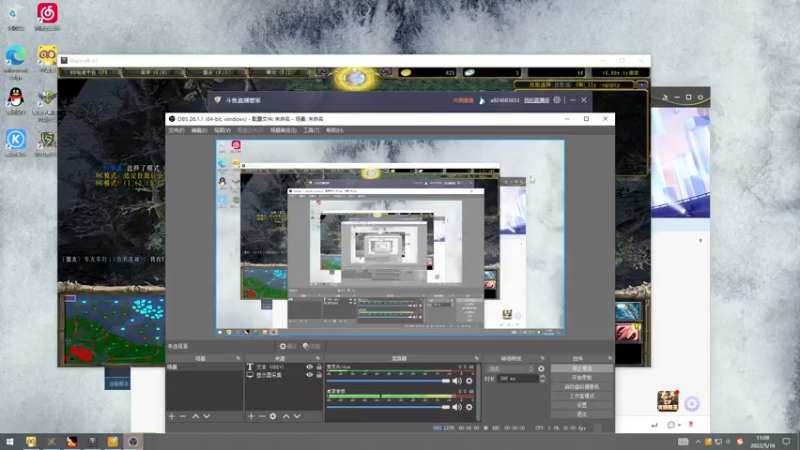Click the OBS preview canvas
800x450 pixels.
390,237
